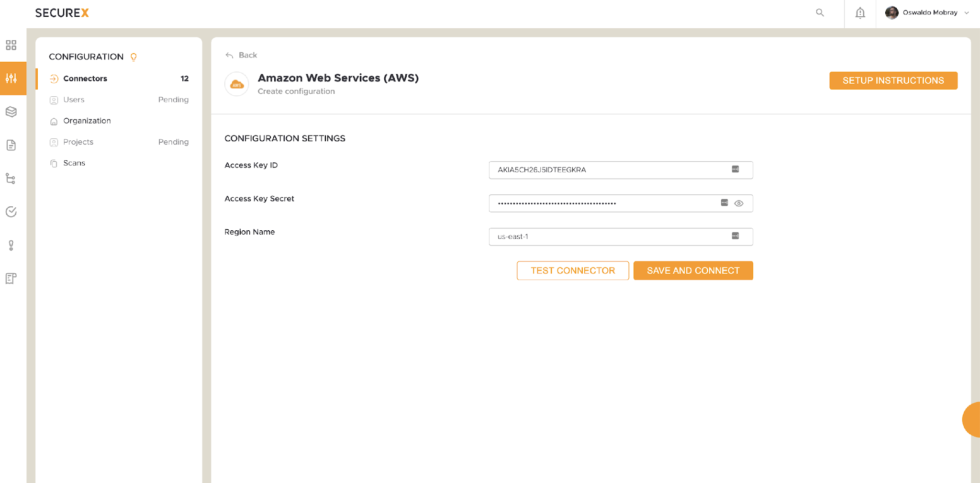Open the hierarchy tree icon in sidebar
980x483 pixels.
click(11, 179)
